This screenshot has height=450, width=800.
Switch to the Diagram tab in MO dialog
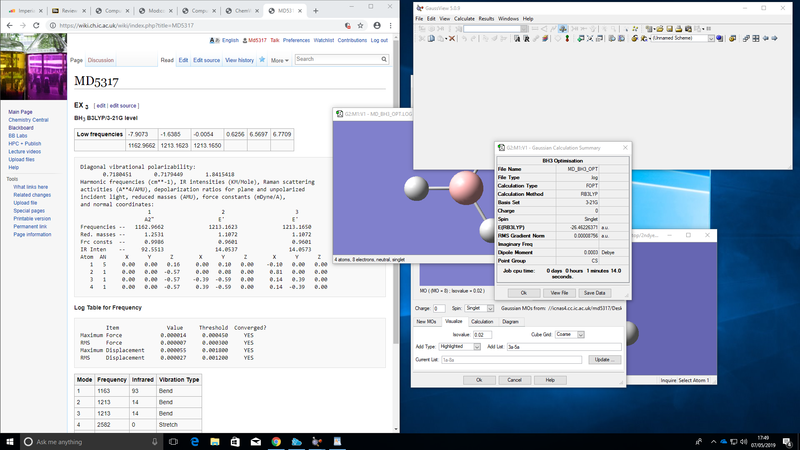click(510, 321)
